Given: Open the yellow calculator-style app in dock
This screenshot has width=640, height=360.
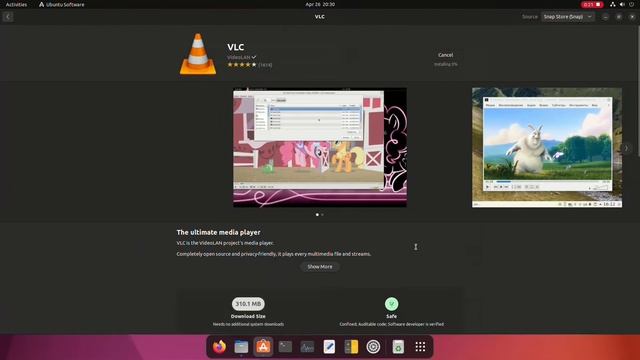Looking at the screenshot, I should click(351, 347).
